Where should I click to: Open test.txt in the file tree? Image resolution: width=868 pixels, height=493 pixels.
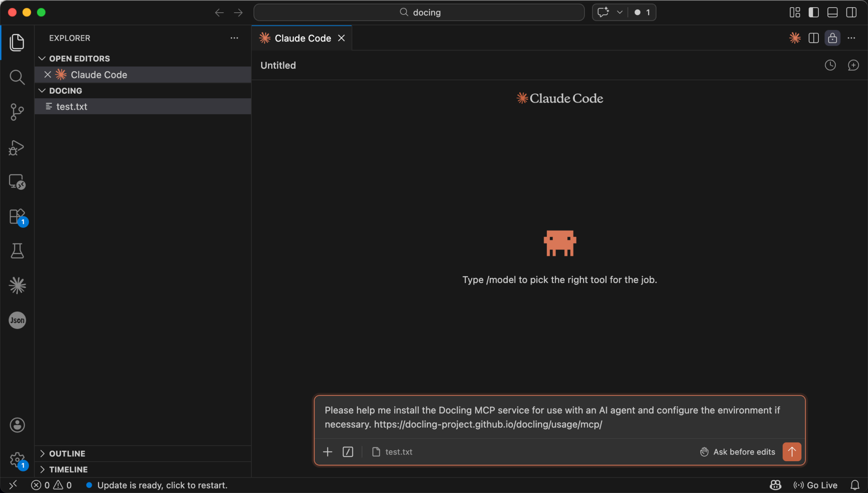(142, 107)
